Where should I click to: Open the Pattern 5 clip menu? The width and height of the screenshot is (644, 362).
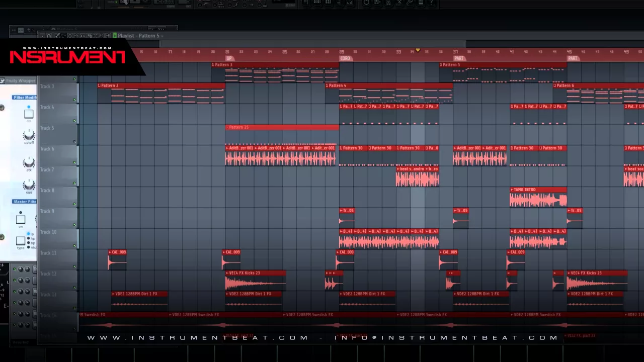[441, 65]
